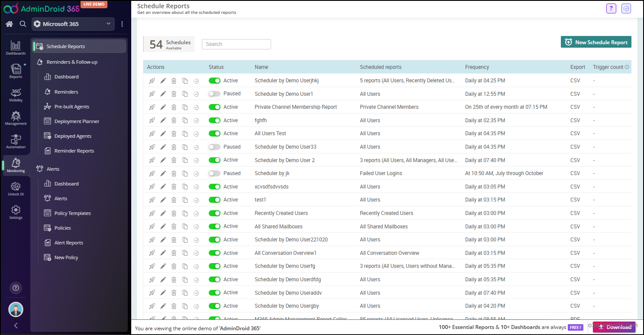
Task: Select New Policy in the side menu
Action: 66,257
